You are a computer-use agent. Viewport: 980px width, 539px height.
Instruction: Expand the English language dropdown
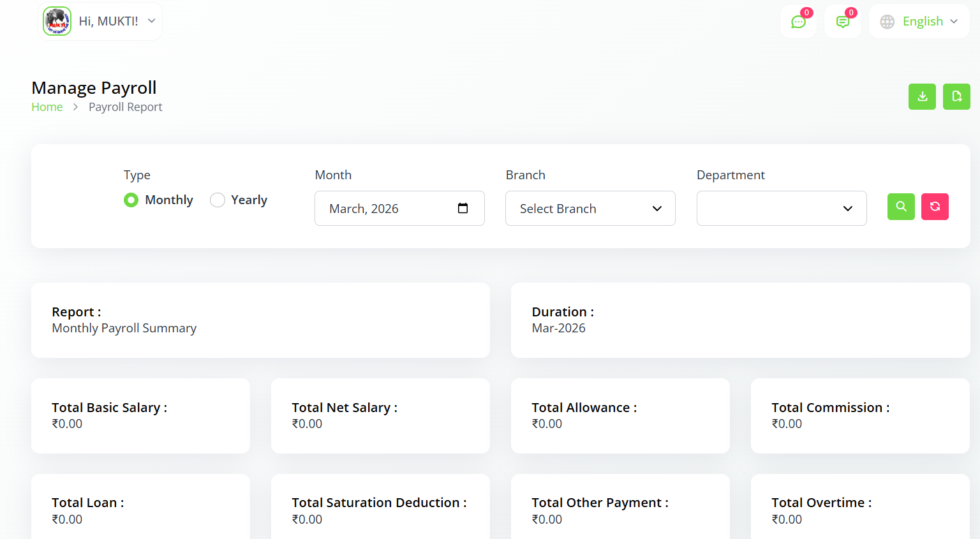(930, 22)
